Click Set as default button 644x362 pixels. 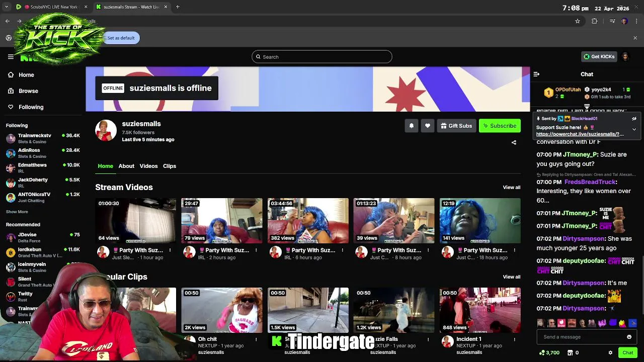(121, 38)
